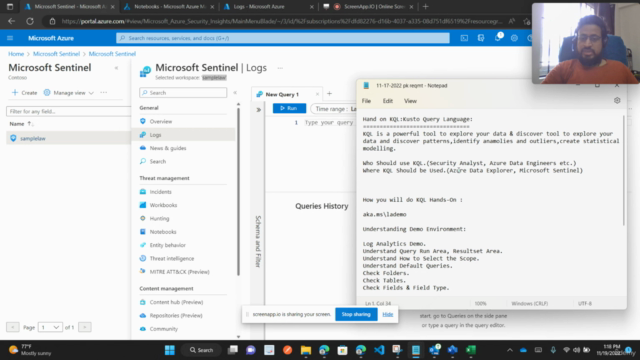The height and width of the screenshot is (360, 640).
Task: Expand the Schema and Filter pane chevron
Action: pos(258,110)
